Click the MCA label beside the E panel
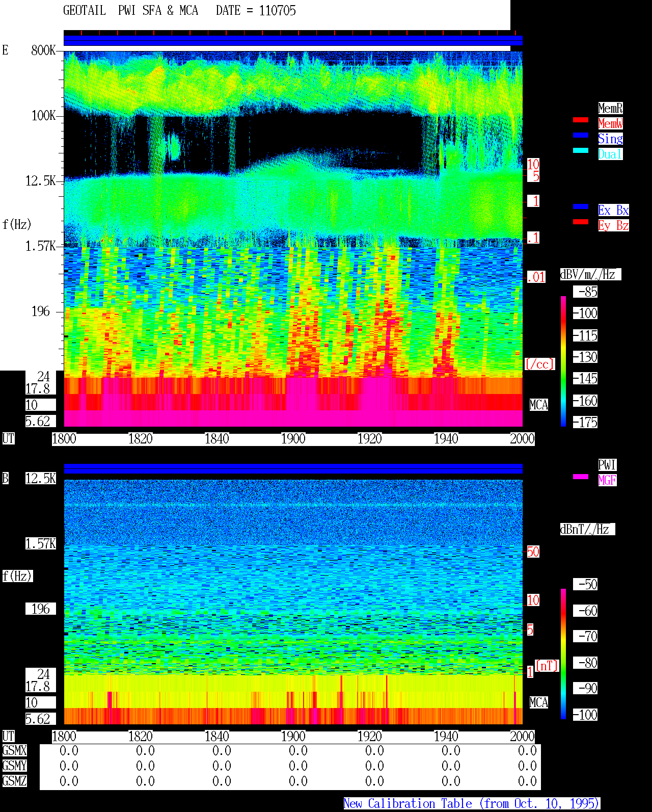The width and height of the screenshot is (652, 812). 539,405
